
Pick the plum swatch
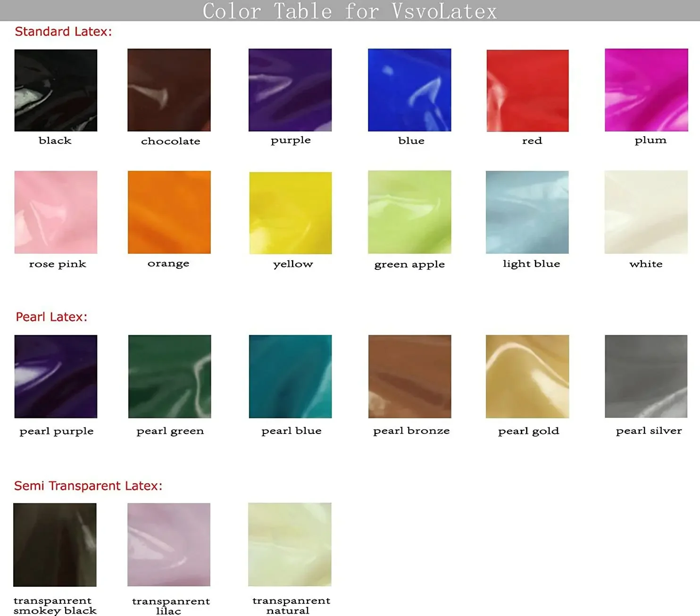click(647, 90)
